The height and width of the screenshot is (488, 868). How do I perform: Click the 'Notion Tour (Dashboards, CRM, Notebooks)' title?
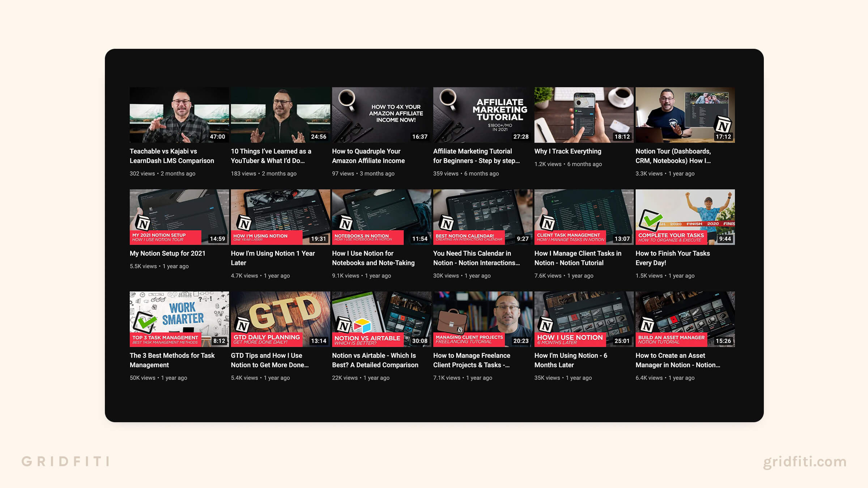click(x=673, y=156)
